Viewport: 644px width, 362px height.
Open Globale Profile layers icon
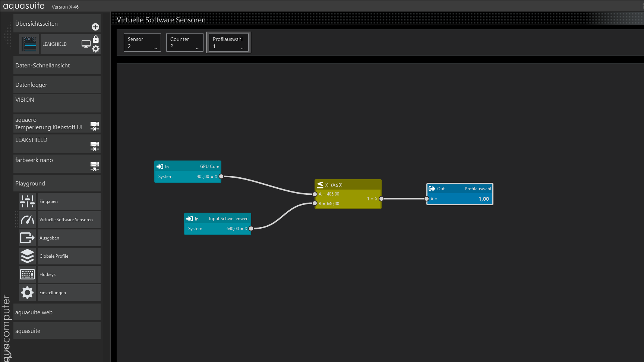pyautogui.click(x=28, y=256)
